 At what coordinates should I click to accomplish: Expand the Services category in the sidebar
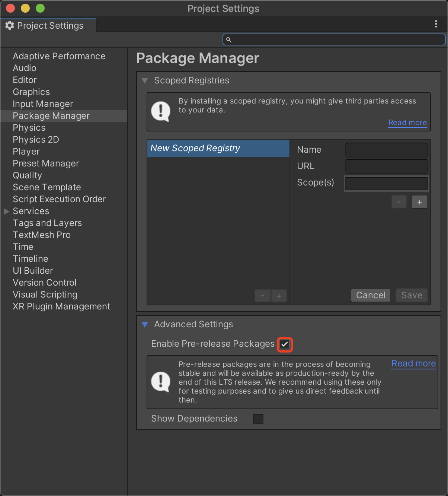click(x=6, y=211)
